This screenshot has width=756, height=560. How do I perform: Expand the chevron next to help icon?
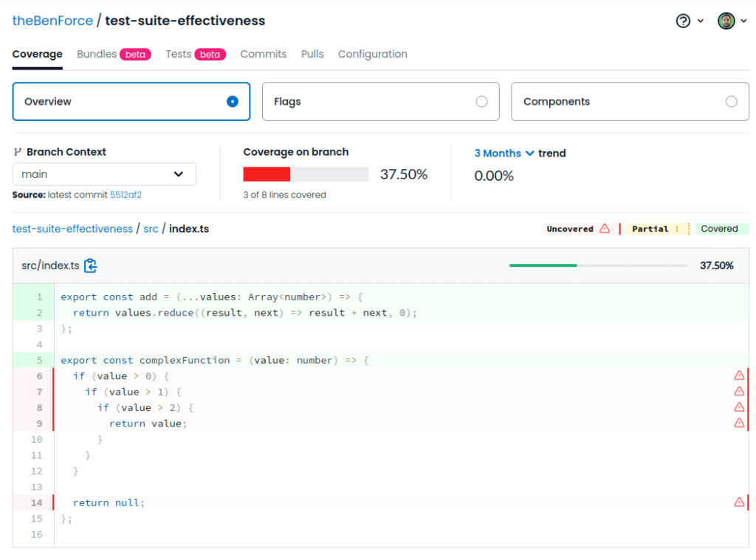pos(701,21)
